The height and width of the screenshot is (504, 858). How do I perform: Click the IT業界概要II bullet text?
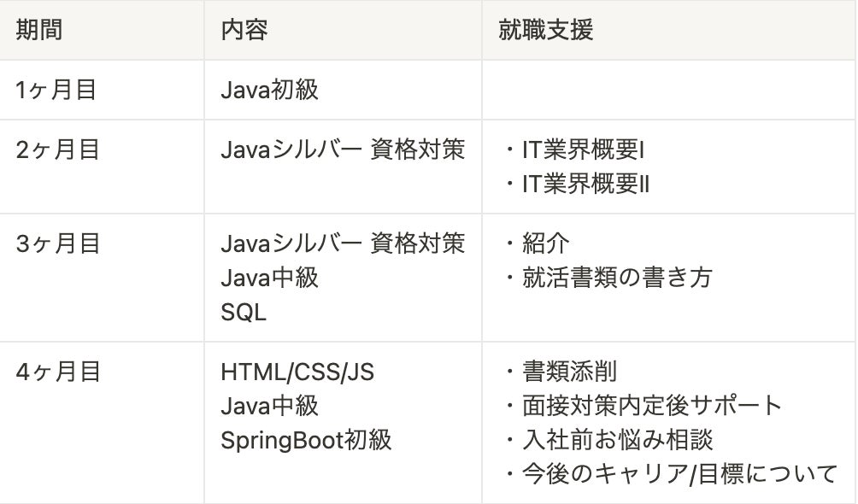586,184
